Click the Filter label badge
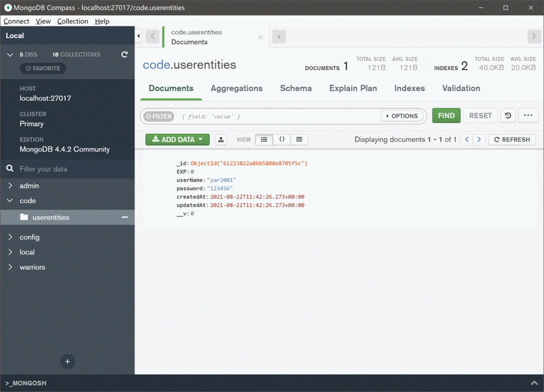 pyautogui.click(x=159, y=116)
